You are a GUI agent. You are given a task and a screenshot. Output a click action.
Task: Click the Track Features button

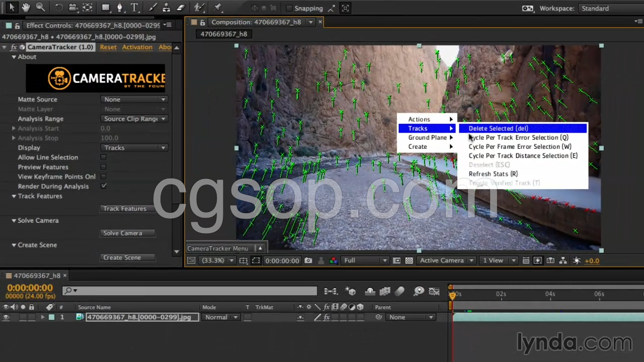128,209
